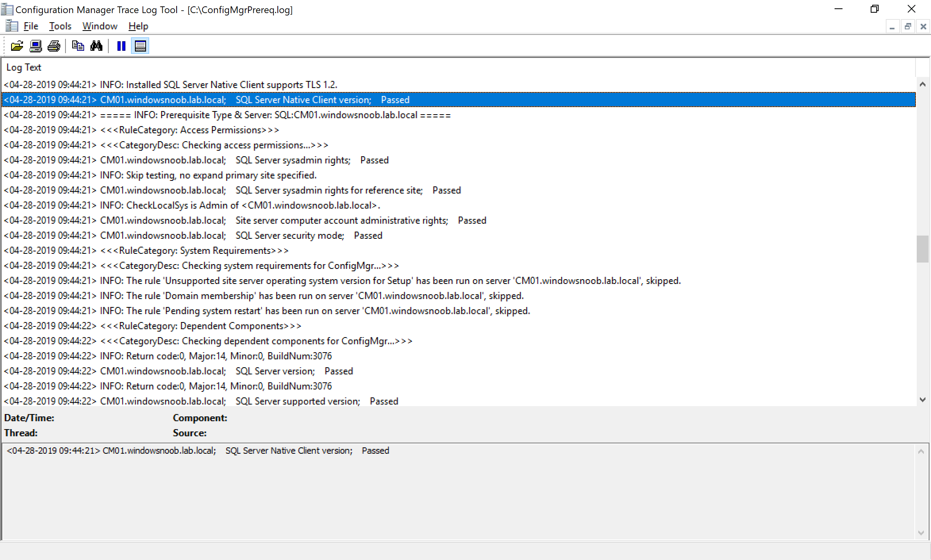The width and height of the screenshot is (931, 560).
Task: Click the Open log file toolbar icon
Action: pos(17,46)
